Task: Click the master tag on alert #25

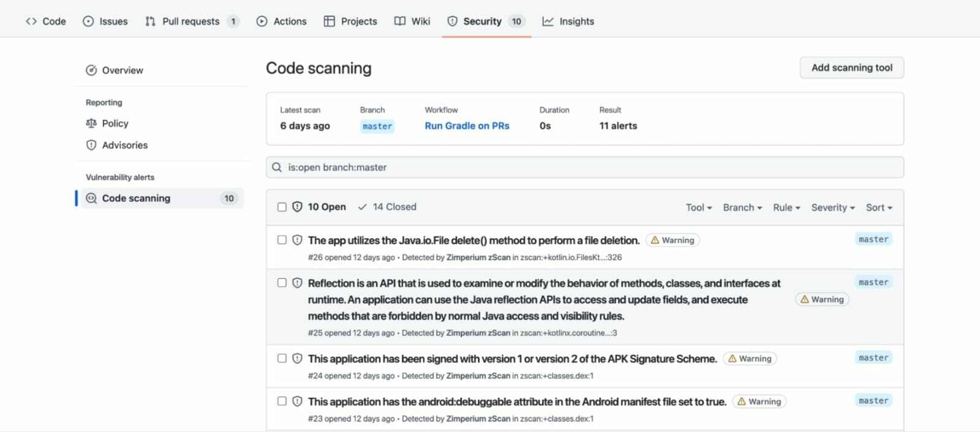Action: pyautogui.click(x=873, y=282)
